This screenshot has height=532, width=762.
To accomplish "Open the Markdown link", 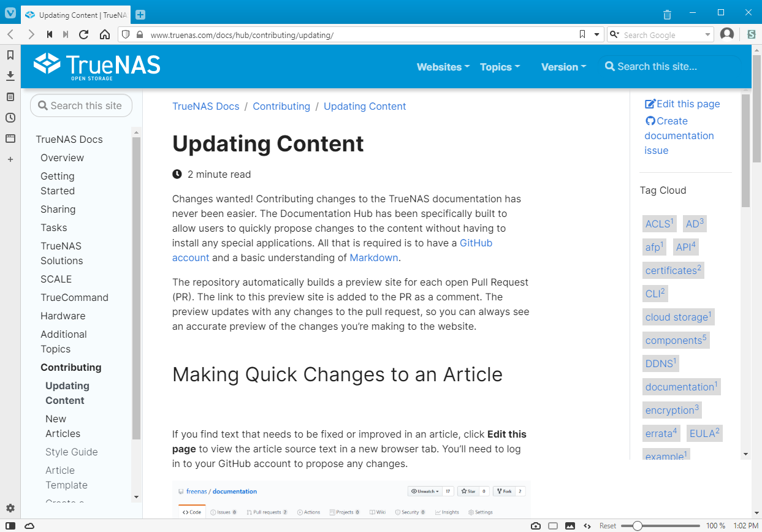I will click(374, 257).
